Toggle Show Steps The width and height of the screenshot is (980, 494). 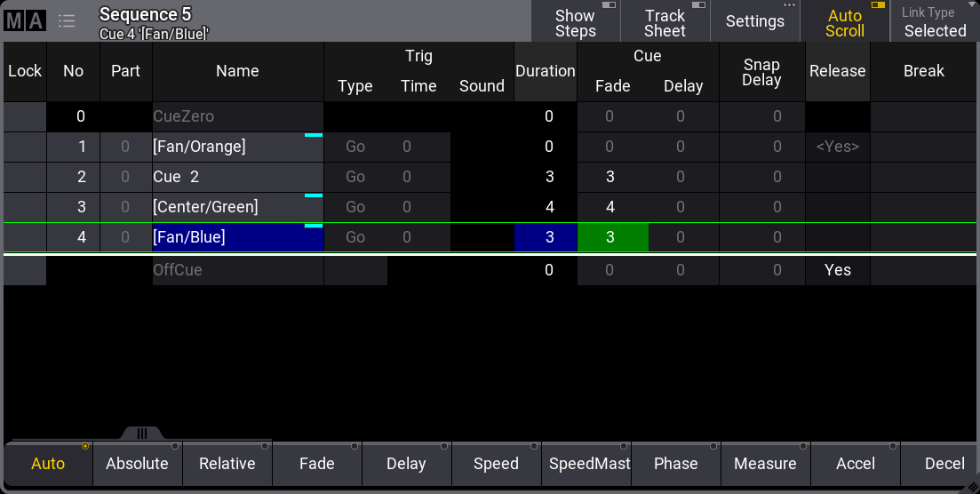click(575, 22)
